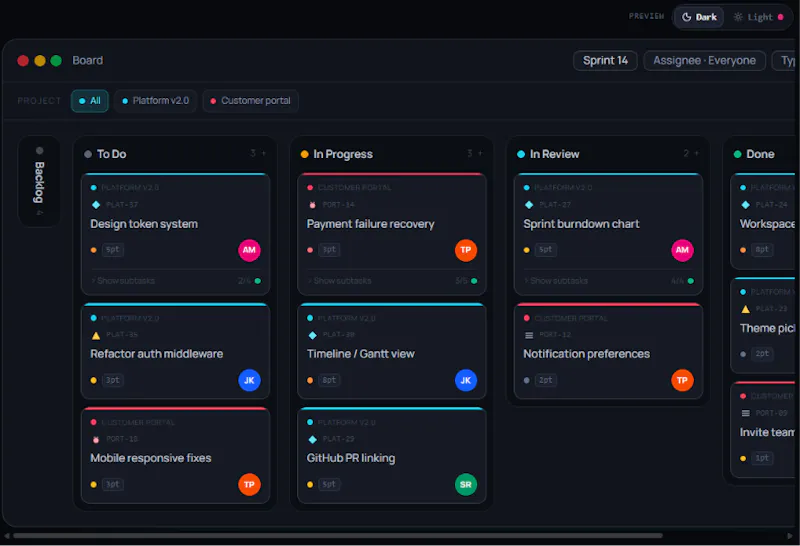Select the All project filter
This screenshot has width=800, height=546.
(90, 101)
